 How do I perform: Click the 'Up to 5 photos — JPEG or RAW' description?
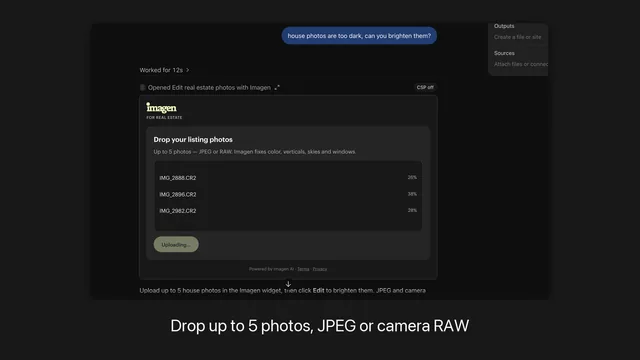click(x=254, y=152)
